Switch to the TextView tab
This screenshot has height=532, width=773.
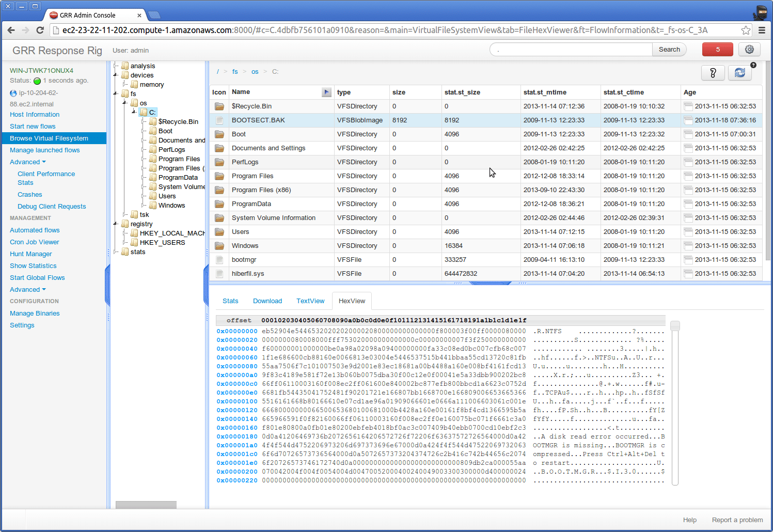pyautogui.click(x=310, y=301)
